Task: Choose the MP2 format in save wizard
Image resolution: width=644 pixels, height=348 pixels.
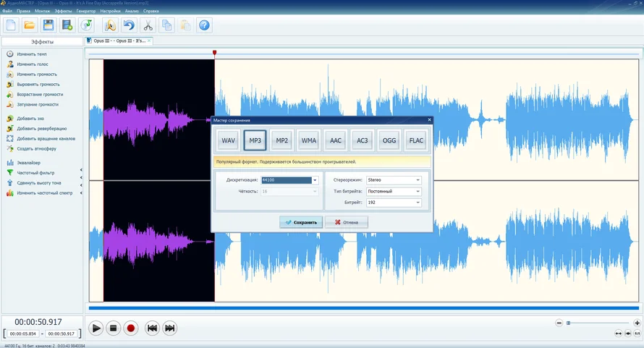Action: pos(281,140)
